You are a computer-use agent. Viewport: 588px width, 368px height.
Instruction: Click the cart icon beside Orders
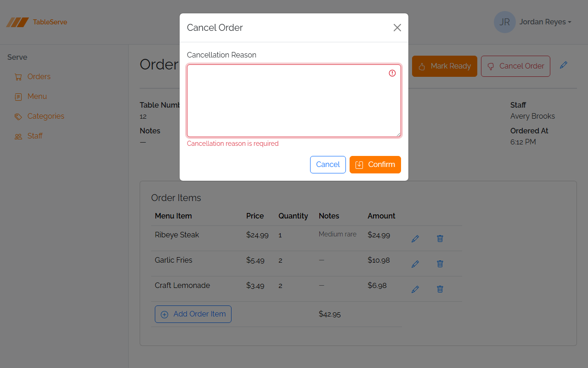(x=18, y=77)
